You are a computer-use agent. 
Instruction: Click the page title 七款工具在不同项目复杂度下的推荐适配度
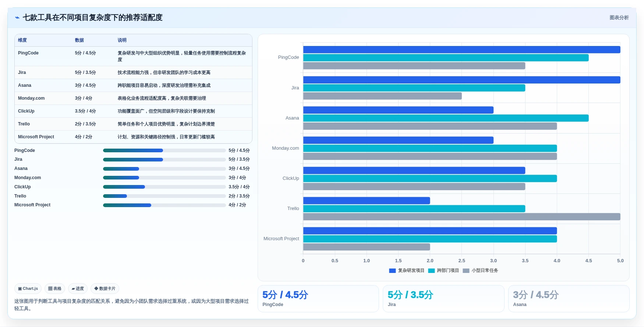(93, 18)
